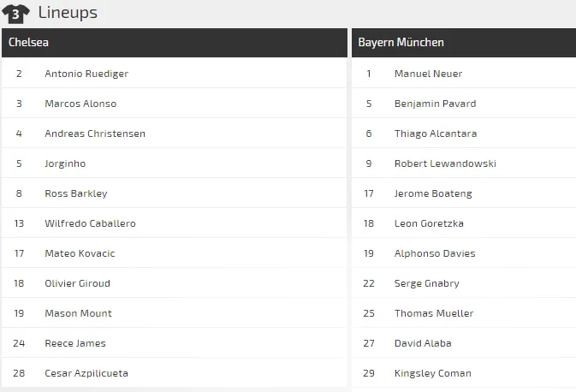Open Kingsley Coman's player page
Screen dimensions: 576x392
pyautogui.click(x=432, y=373)
